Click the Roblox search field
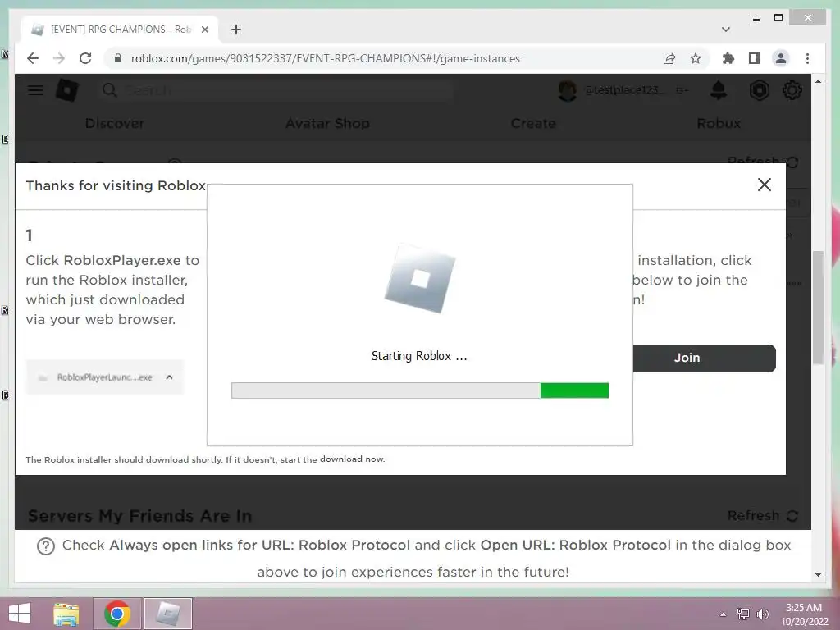 pyautogui.click(x=276, y=90)
